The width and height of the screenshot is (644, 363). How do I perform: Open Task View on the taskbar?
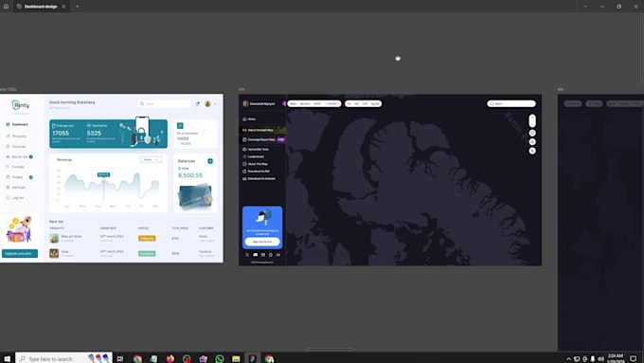pos(120,358)
